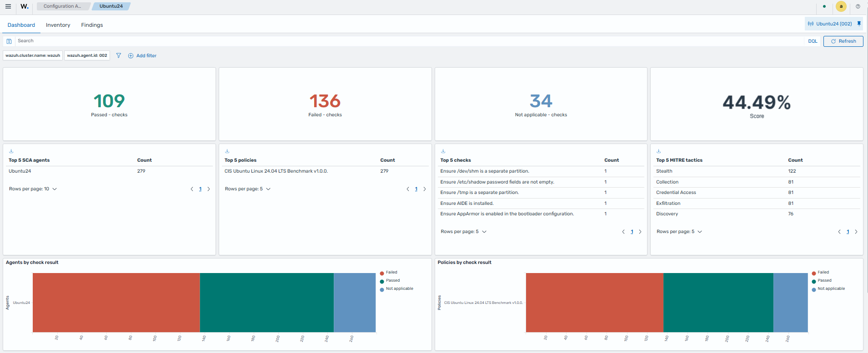
Task: Toggle Failed series in Agents by check result legend
Action: [x=388, y=273]
